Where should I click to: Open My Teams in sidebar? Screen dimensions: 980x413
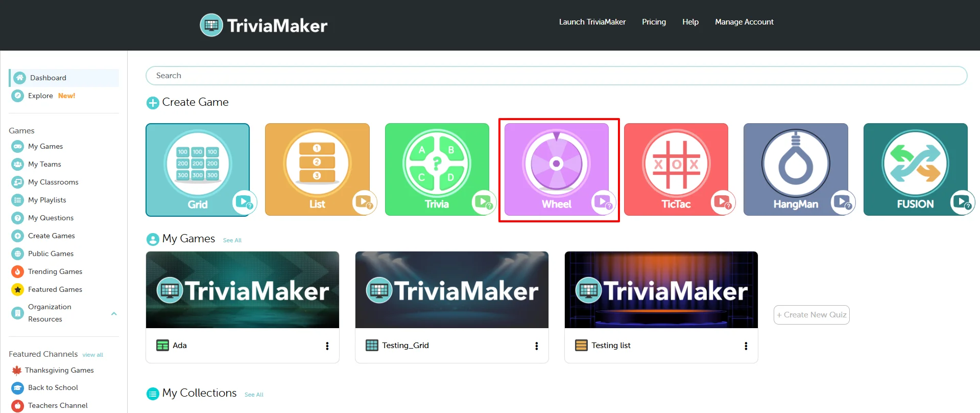pyautogui.click(x=44, y=164)
